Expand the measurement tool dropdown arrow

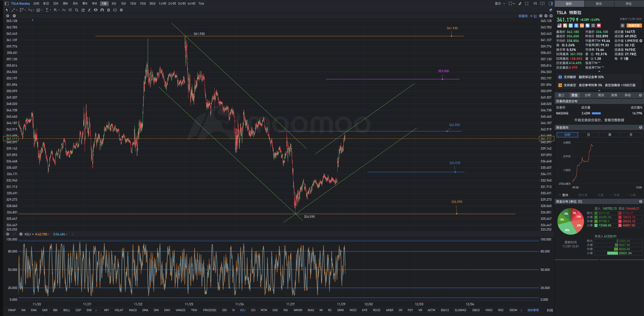(x=50, y=10)
